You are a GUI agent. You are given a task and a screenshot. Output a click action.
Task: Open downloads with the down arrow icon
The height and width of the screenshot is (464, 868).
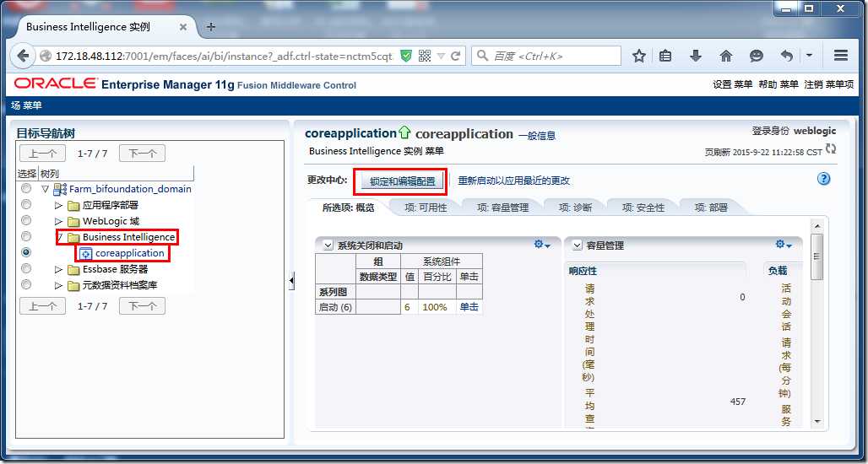[696, 56]
